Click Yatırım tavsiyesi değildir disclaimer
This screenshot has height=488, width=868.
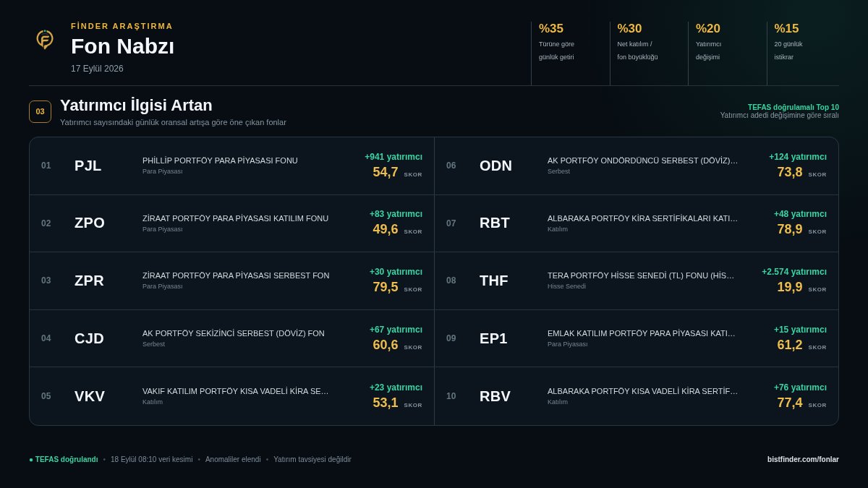click(x=312, y=459)
